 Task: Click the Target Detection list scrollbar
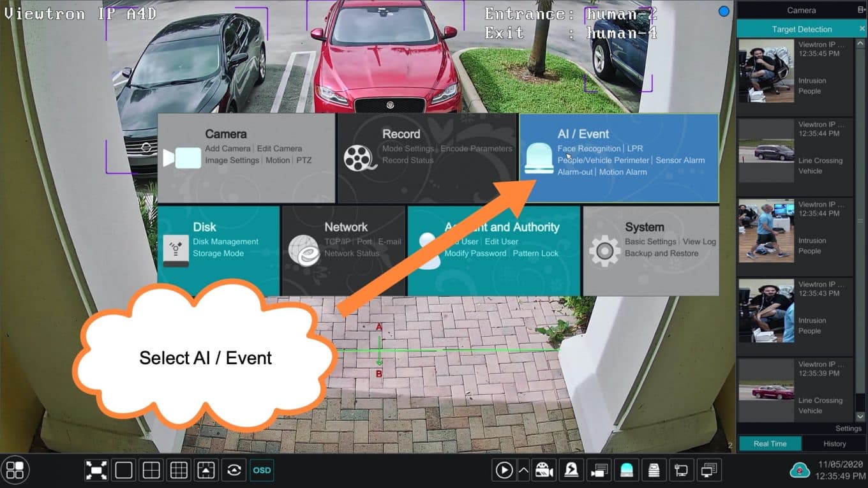(x=860, y=220)
